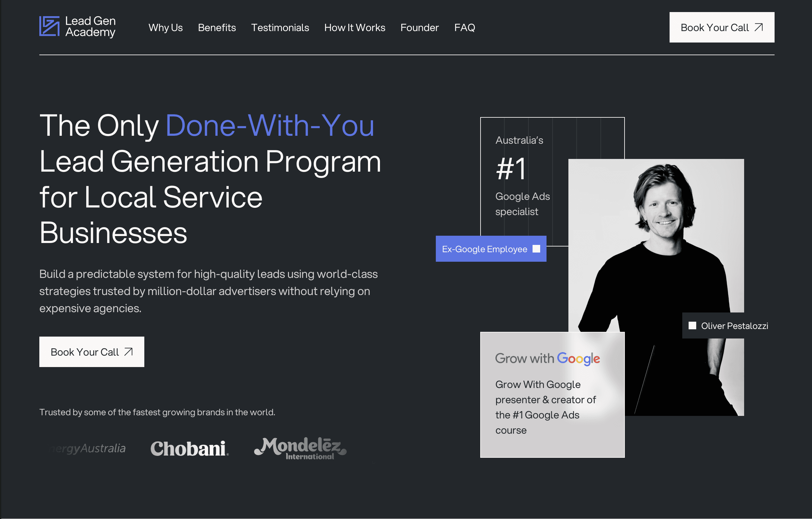Click the arrow icon in header Book Your Call
This screenshot has height=519, width=812.
758,27
